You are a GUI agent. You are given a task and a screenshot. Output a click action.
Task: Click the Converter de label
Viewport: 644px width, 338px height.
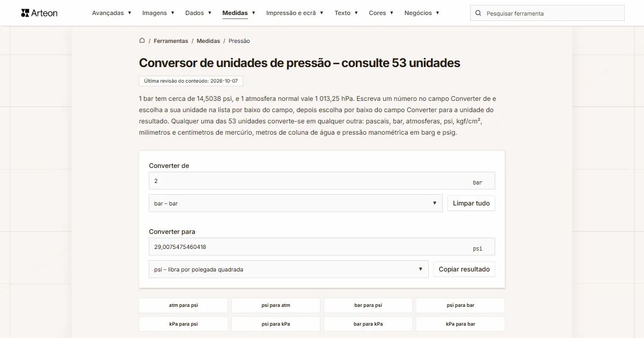point(169,166)
